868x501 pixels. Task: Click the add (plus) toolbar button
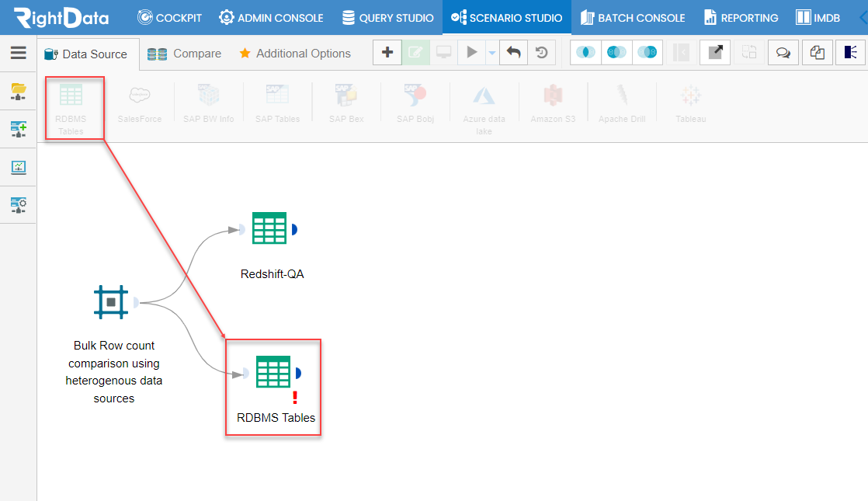pyautogui.click(x=387, y=53)
